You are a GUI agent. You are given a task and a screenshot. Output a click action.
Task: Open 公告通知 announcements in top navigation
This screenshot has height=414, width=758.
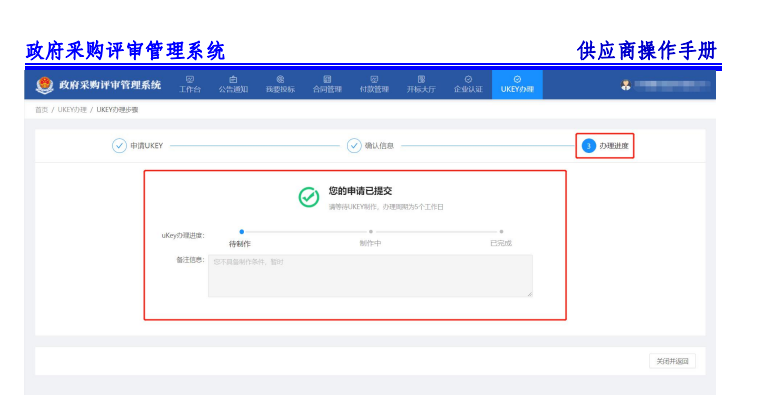pyautogui.click(x=233, y=84)
